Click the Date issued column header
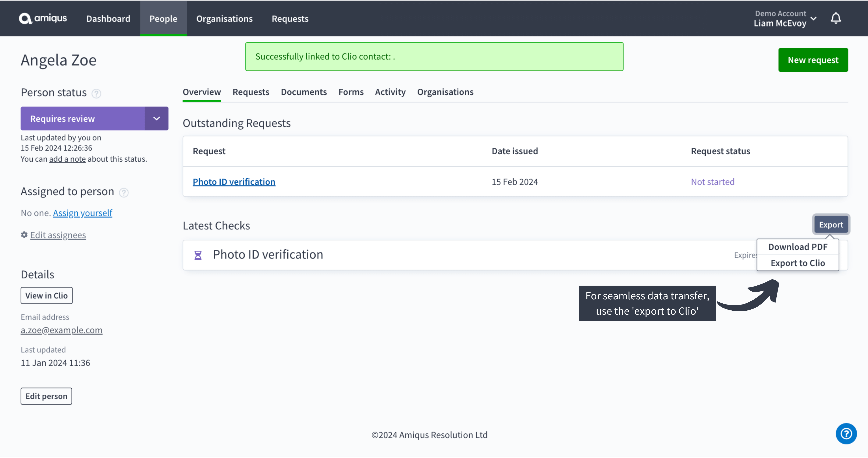Viewport: 868px width, 458px height. click(x=515, y=151)
